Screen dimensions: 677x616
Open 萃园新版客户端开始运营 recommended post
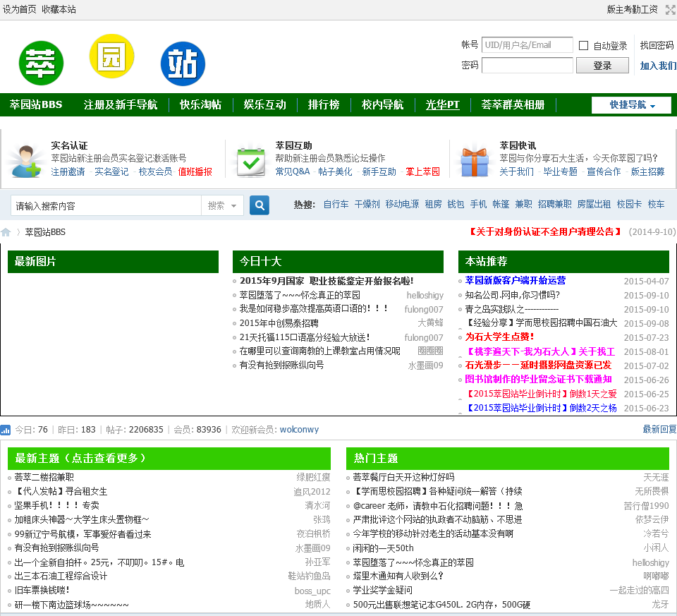(515, 280)
